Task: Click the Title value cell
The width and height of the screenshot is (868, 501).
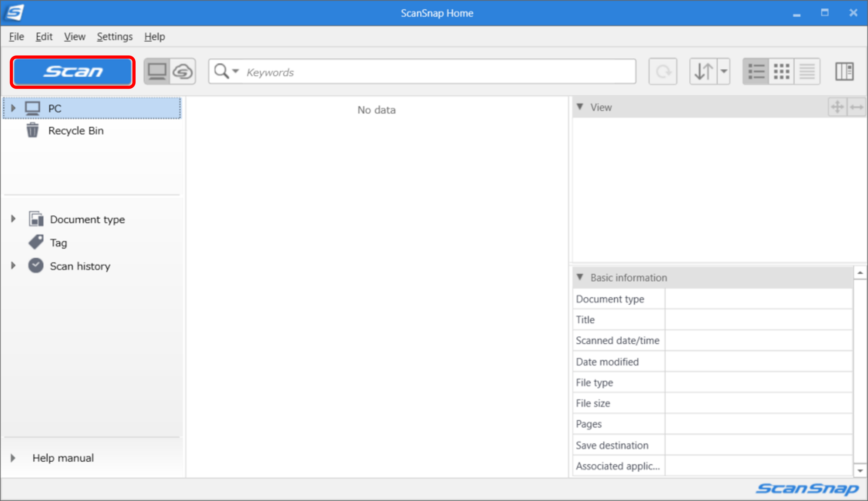Action: (x=759, y=320)
